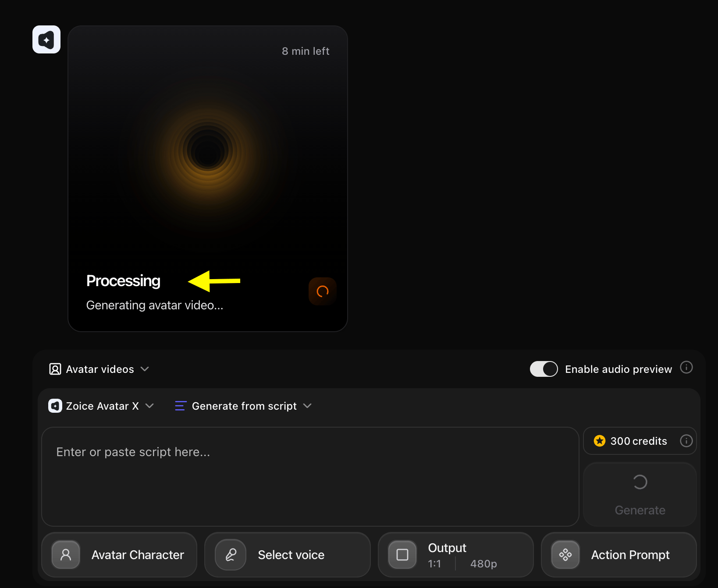Click the Generating avatar video... text
Viewport: 718px width, 588px height.
[x=155, y=305]
